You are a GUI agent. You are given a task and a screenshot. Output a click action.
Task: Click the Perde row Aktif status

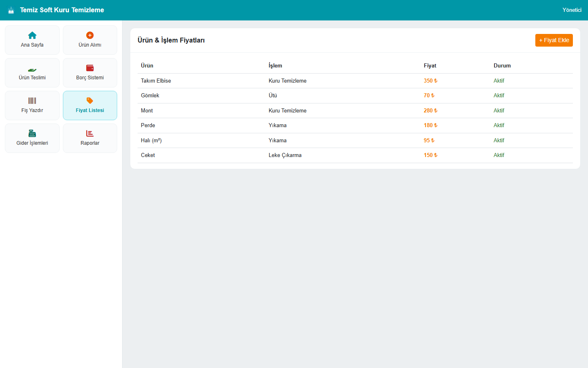tap(499, 125)
